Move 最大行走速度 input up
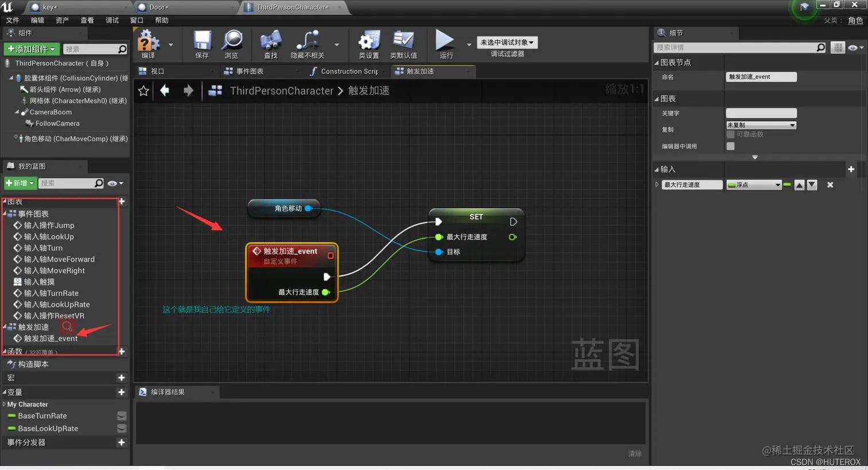Screen dimensions: 868x470 pyautogui.click(x=799, y=185)
